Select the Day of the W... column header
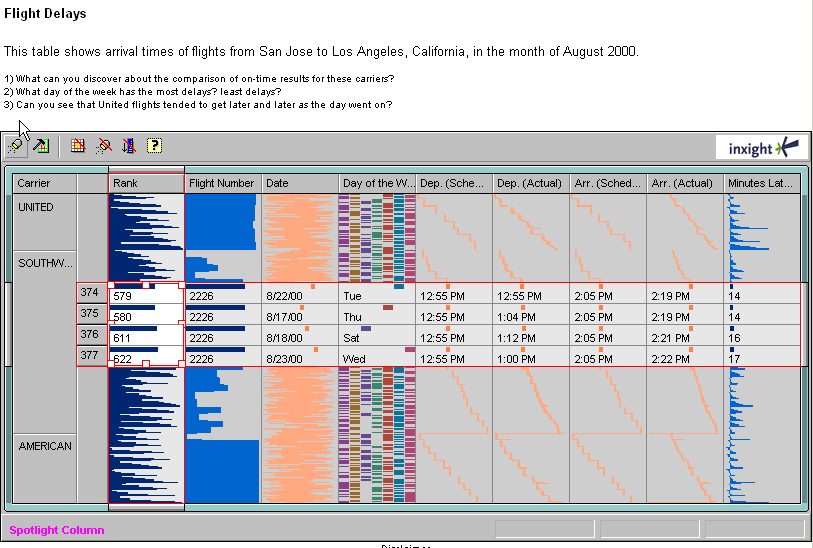This screenshot has width=813, height=548. coord(377,183)
